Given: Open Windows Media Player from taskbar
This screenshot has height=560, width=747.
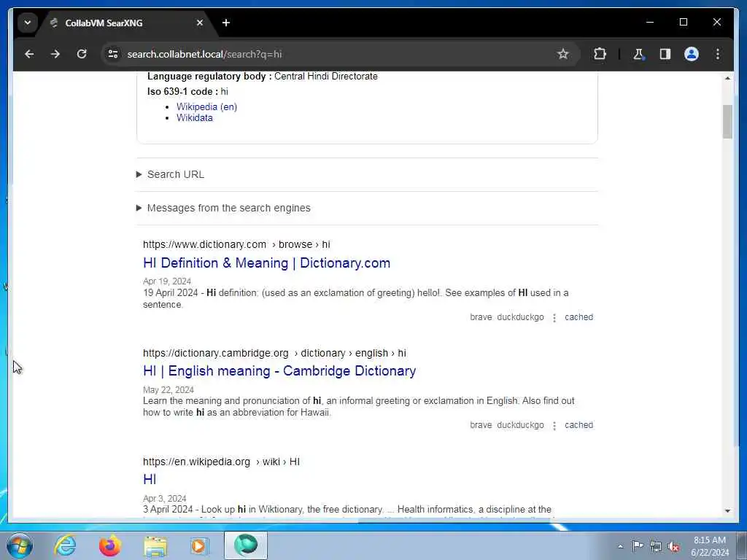Looking at the screenshot, I should [200, 545].
